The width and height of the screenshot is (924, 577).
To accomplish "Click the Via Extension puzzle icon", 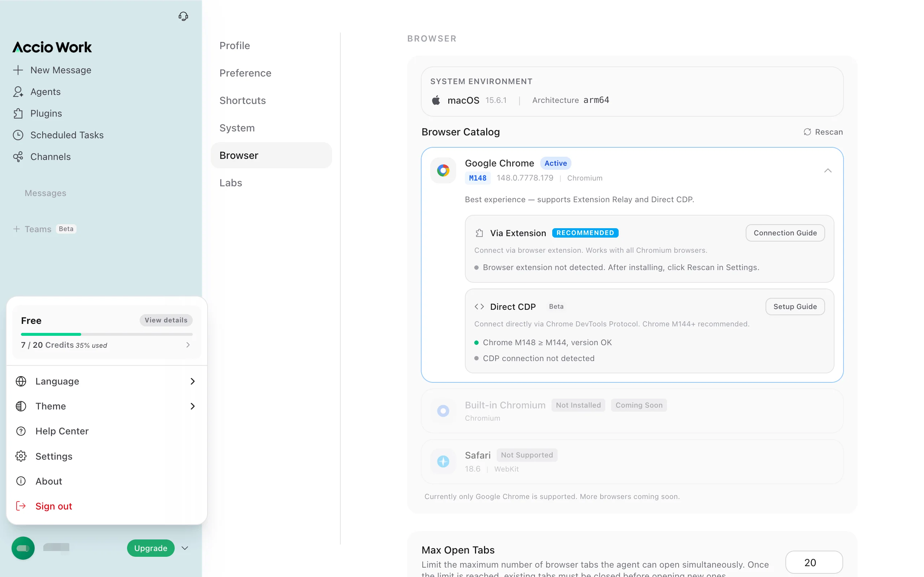I will point(479,233).
